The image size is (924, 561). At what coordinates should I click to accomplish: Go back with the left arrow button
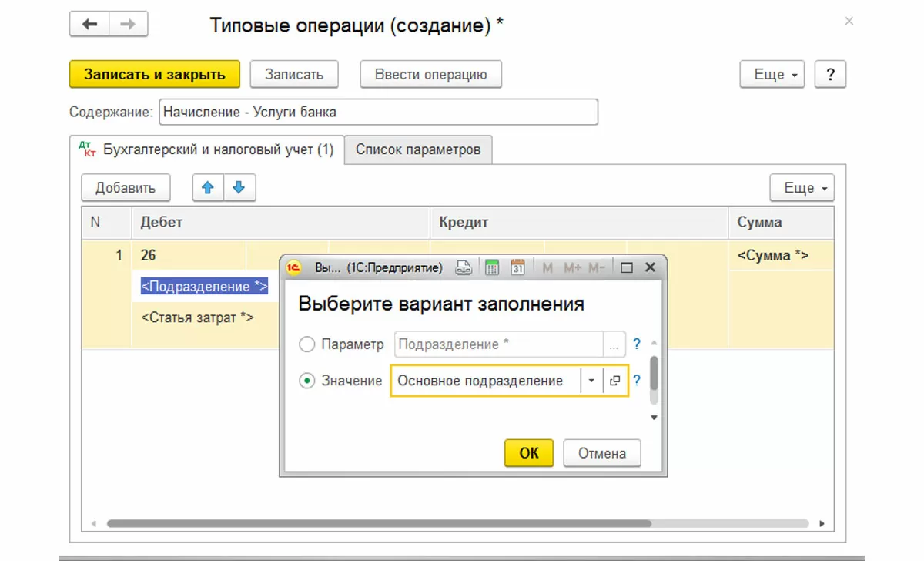(89, 25)
